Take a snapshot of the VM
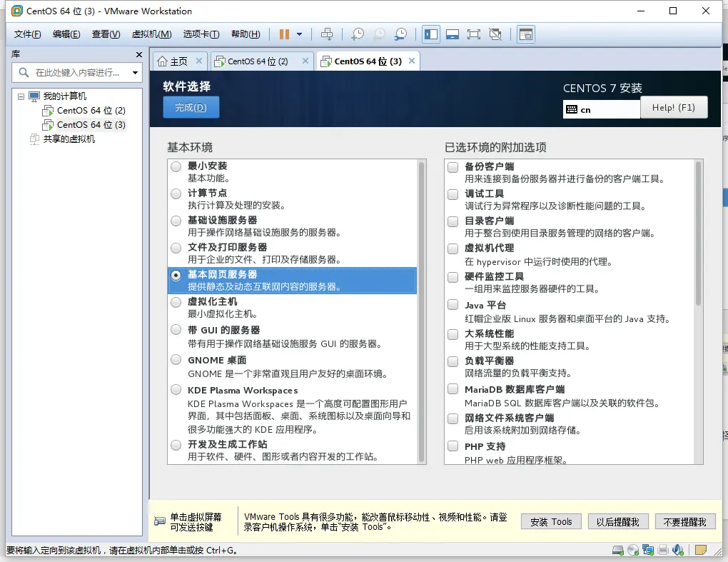Image resolution: width=728 pixels, height=562 pixels. coord(358,34)
